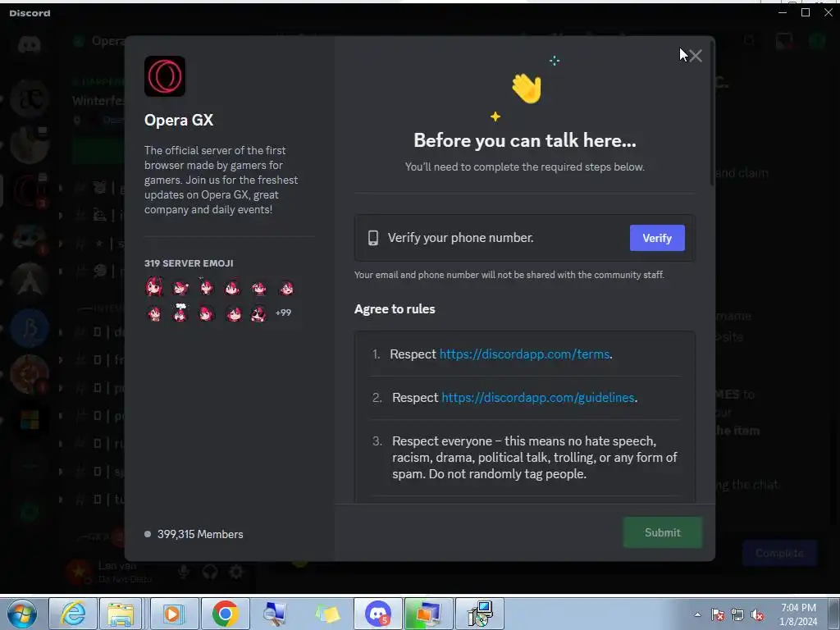Select the last emoji in the top row

[286, 288]
